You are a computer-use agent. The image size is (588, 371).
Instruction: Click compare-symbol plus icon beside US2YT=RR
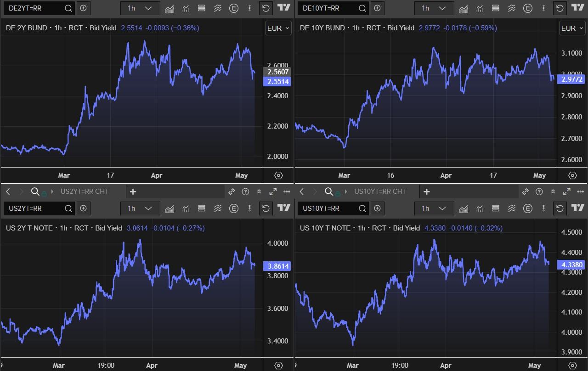click(83, 208)
